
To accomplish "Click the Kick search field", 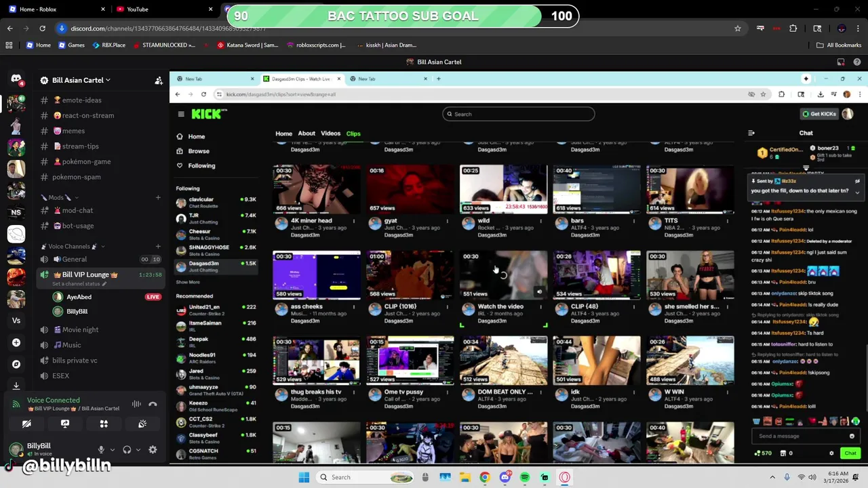I will click(x=519, y=114).
